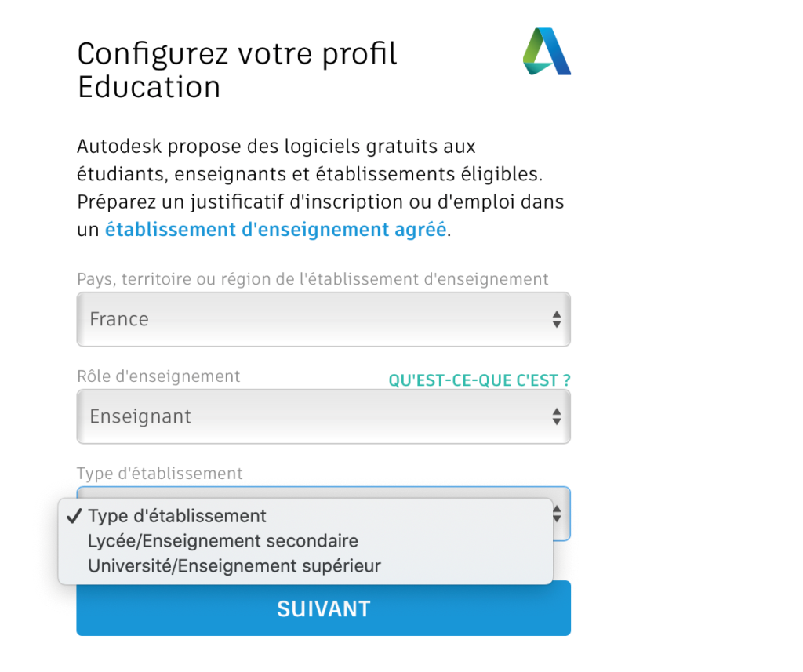Click arrows on Type d'établissement select
This screenshot has width=803, height=672.
[x=558, y=514]
